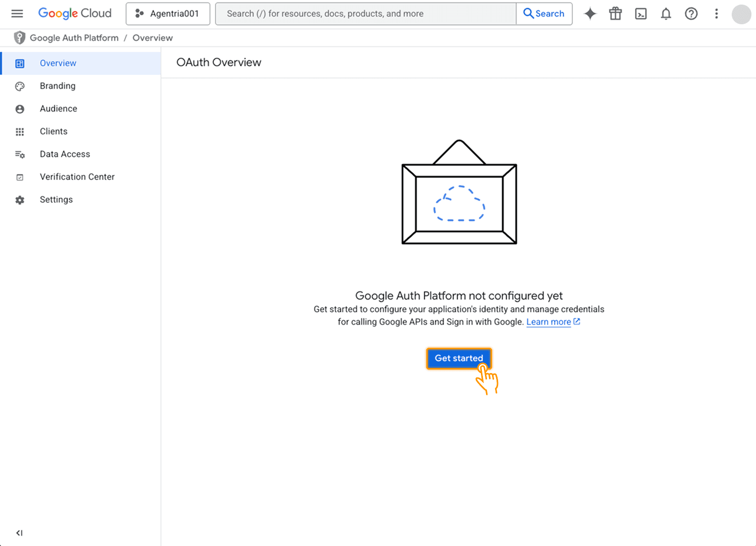Click the Overview dashboard icon

click(x=20, y=64)
